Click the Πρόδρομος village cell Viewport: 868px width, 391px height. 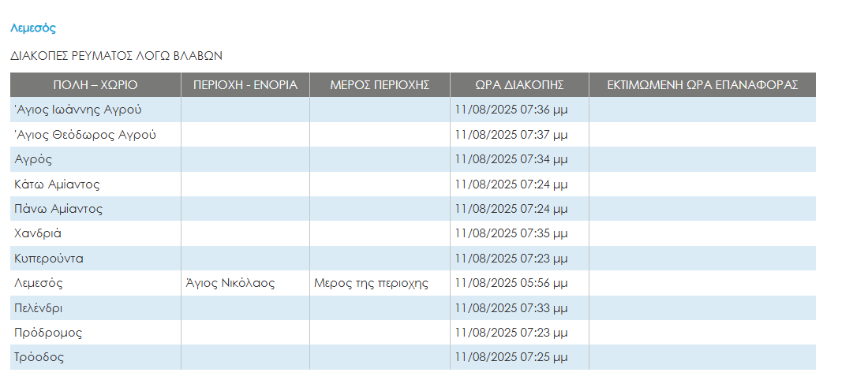tap(48, 333)
